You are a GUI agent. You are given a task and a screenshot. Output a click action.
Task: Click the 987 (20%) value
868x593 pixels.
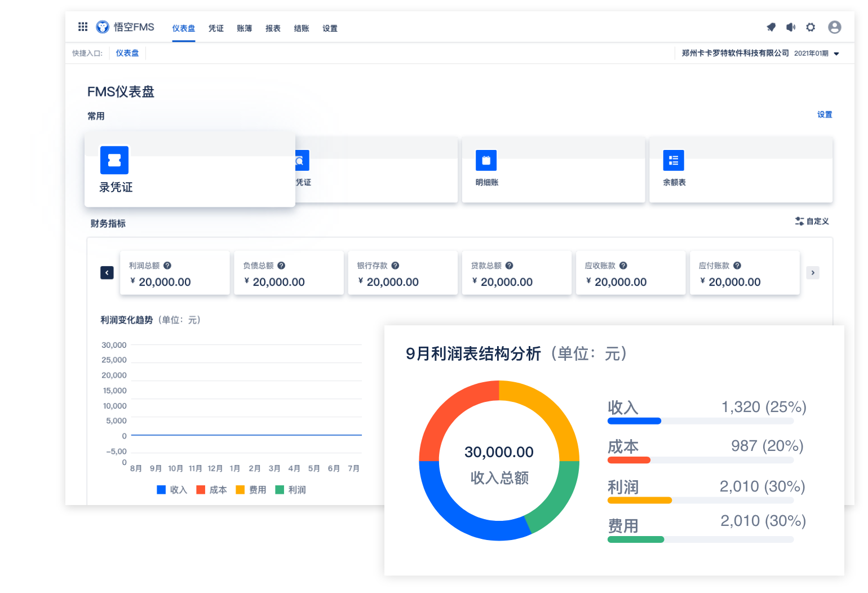click(x=767, y=446)
